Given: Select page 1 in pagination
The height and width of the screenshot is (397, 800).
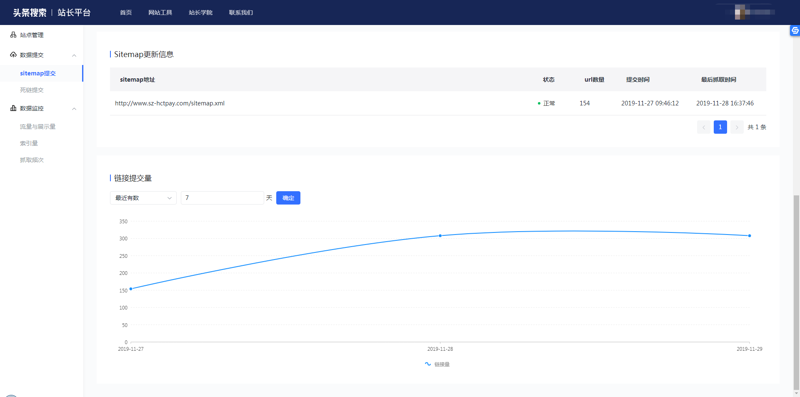Looking at the screenshot, I should (720, 127).
